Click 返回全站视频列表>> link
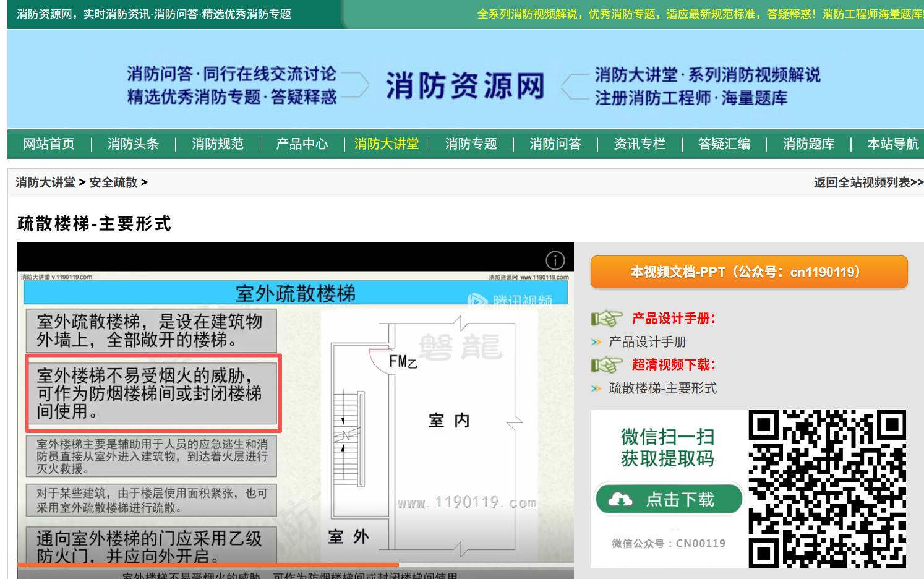The width and height of the screenshot is (924, 579). [x=868, y=182]
